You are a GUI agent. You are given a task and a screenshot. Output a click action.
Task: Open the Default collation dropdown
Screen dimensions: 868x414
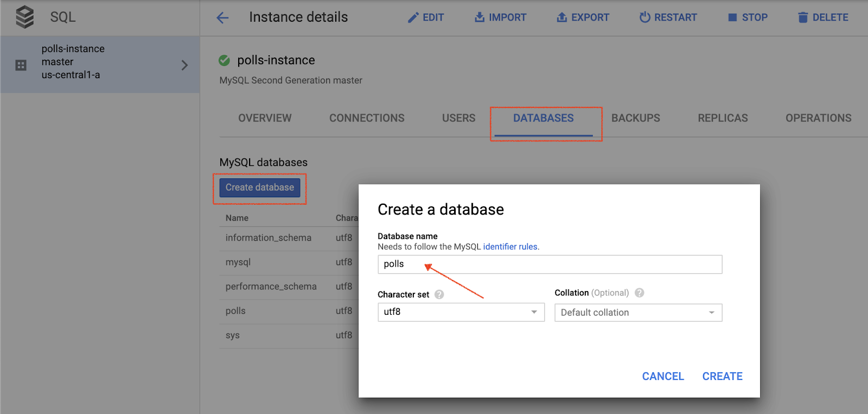[638, 313]
